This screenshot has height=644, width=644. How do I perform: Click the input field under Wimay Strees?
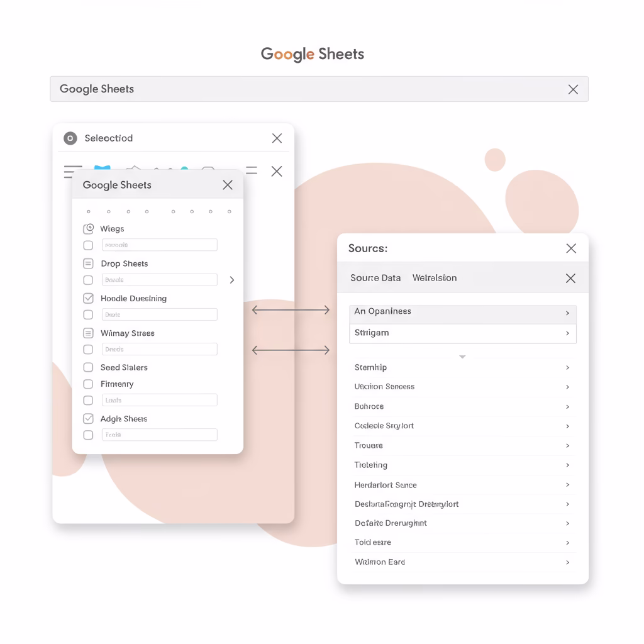tap(159, 349)
